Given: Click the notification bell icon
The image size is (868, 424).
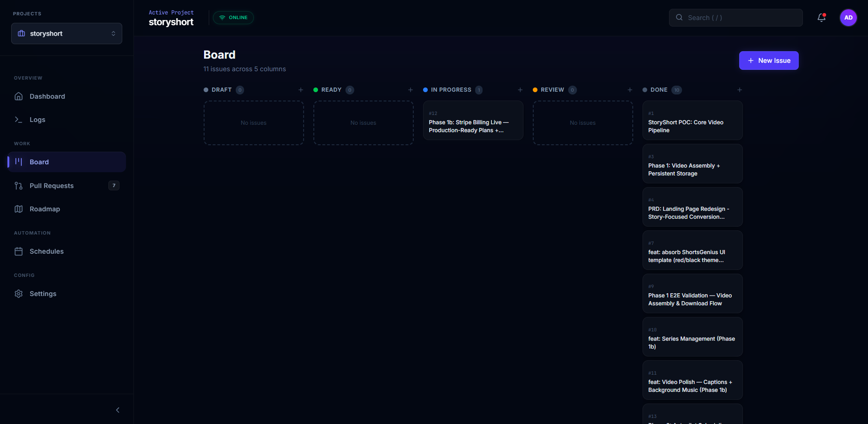Looking at the screenshot, I should click(821, 18).
